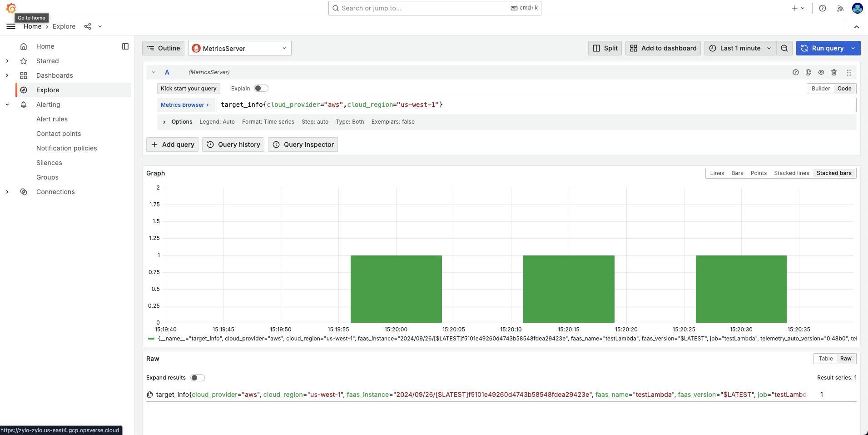Hide query A response with eye icon
Image resolution: width=868 pixels, height=435 pixels.
(x=821, y=72)
